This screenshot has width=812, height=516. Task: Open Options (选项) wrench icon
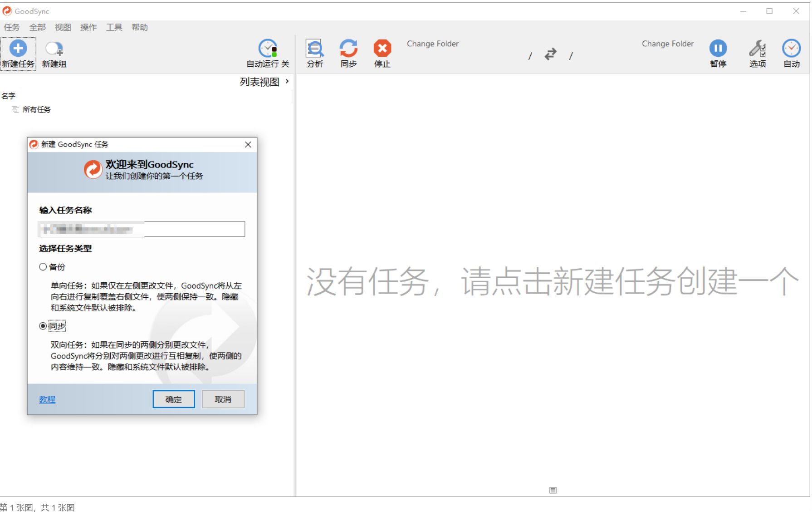[x=757, y=48]
